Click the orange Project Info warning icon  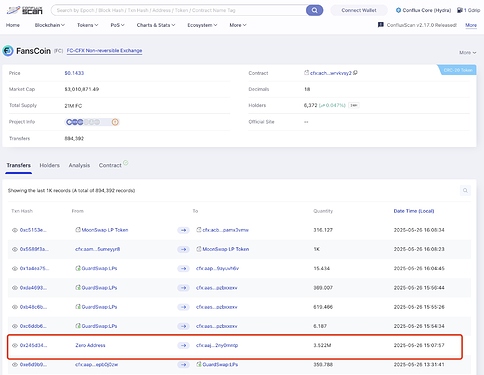(115, 122)
